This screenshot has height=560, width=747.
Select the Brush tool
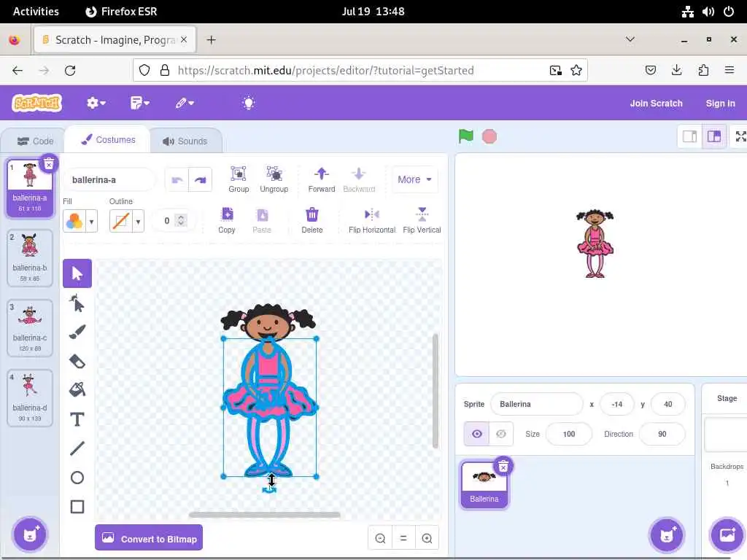77,332
